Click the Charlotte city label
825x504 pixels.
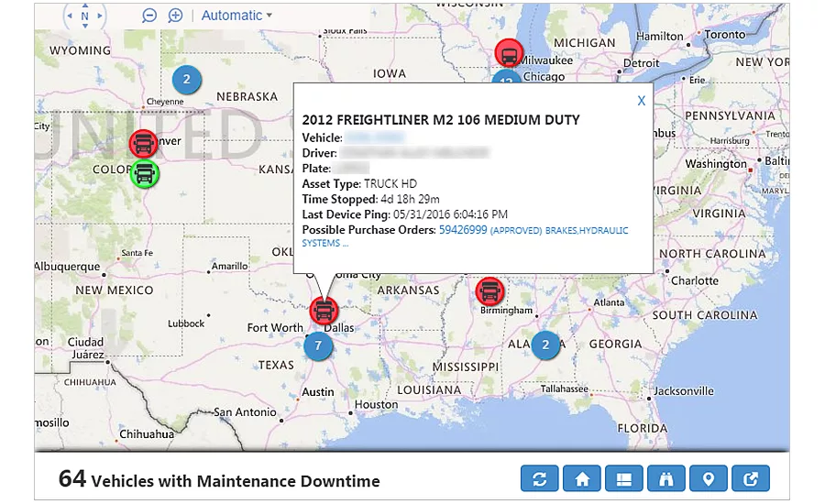coord(695,281)
